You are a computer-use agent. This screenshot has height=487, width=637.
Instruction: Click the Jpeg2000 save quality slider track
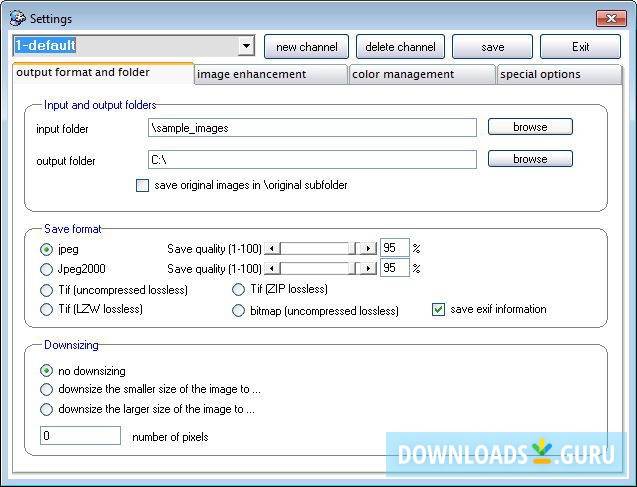320,268
